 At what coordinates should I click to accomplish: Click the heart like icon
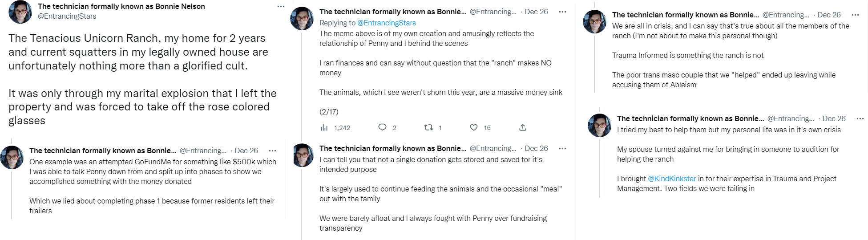(x=474, y=127)
